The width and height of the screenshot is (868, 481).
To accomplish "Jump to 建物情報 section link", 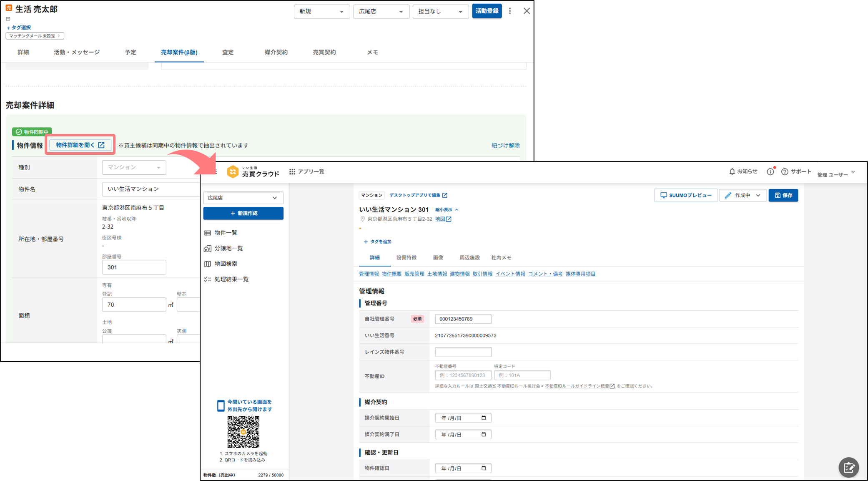I will click(x=460, y=274).
